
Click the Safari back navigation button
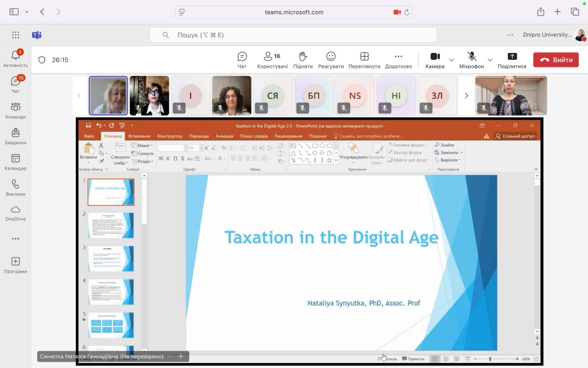coord(42,12)
